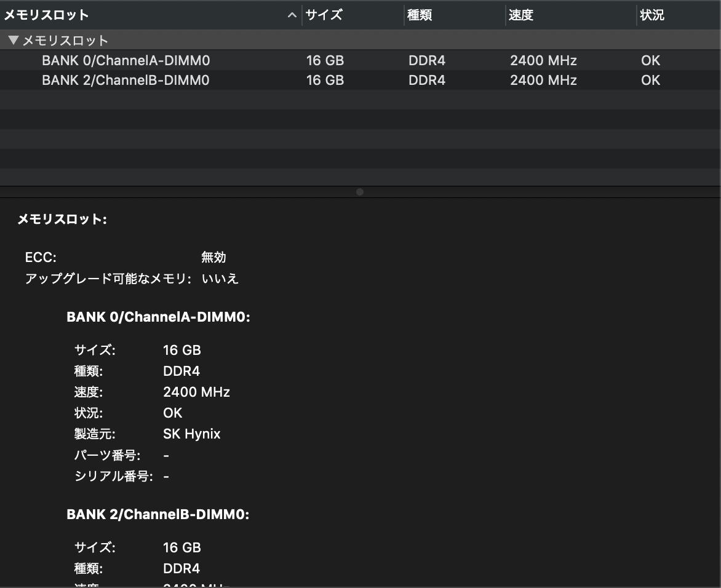Click the メモリスロット column header label
Screen dimensions: 721x588
(47, 15)
